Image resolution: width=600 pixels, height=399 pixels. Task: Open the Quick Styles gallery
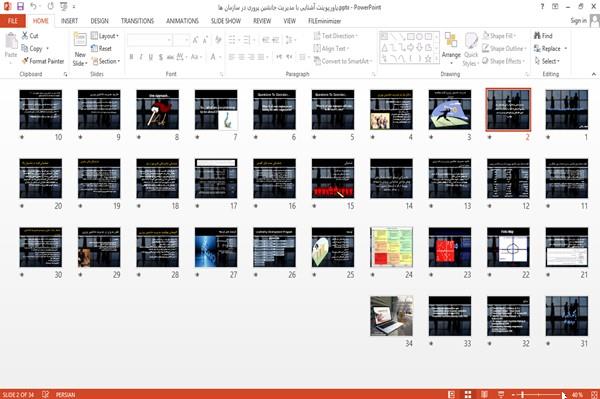coord(470,50)
